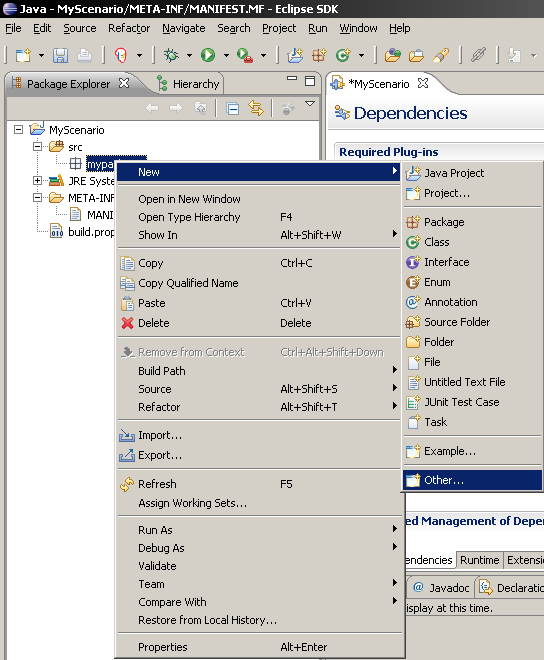Select Annotation in New submenu
544x660 pixels.
[x=472, y=302]
